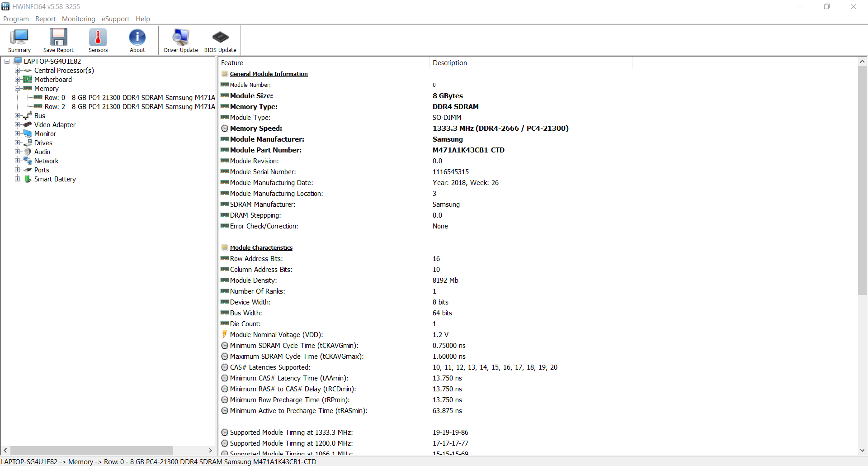The width and height of the screenshot is (868, 466).
Task: Expand the Ports tree node
Action: [x=17, y=170]
